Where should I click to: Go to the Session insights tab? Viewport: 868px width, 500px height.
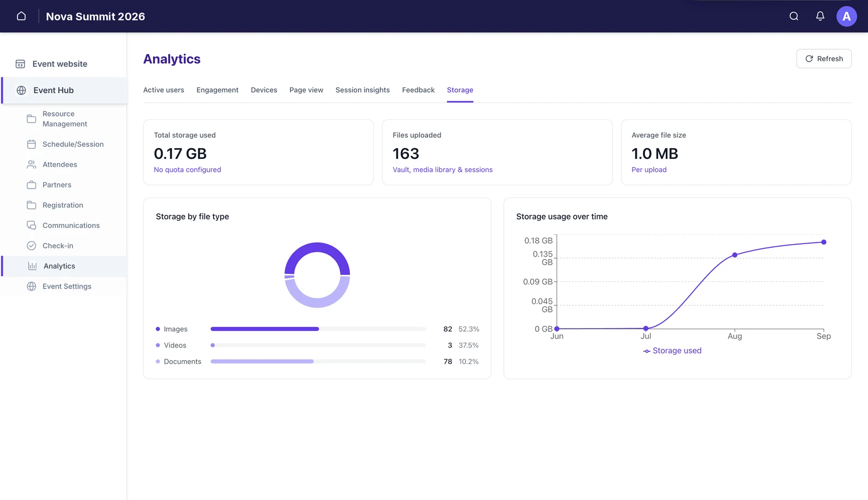click(x=362, y=90)
